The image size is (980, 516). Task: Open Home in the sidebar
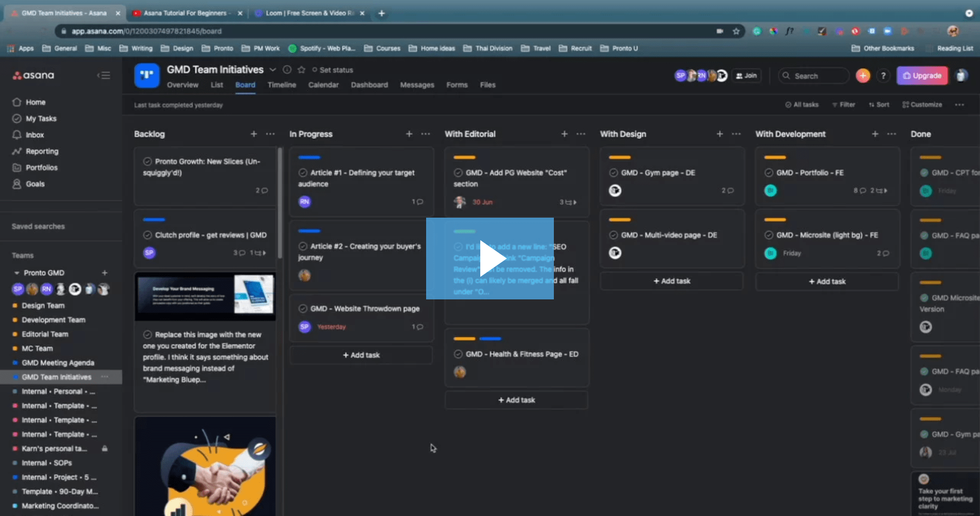[35, 102]
